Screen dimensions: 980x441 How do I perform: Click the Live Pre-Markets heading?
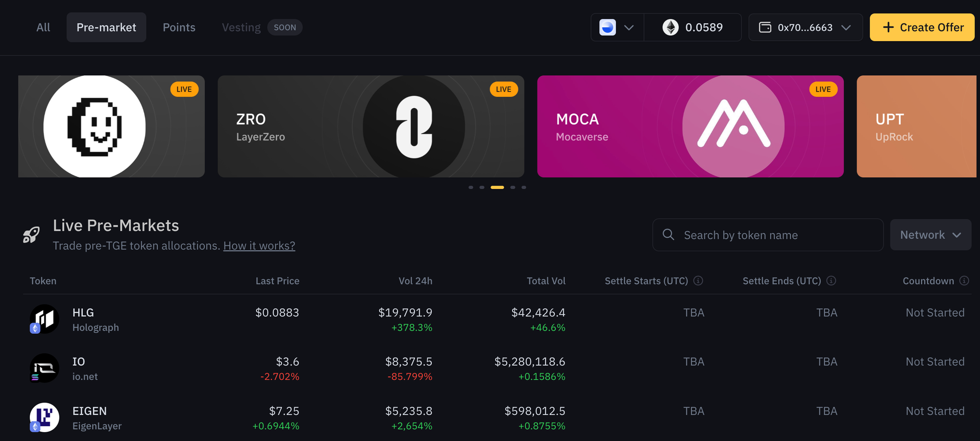(x=116, y=225)
